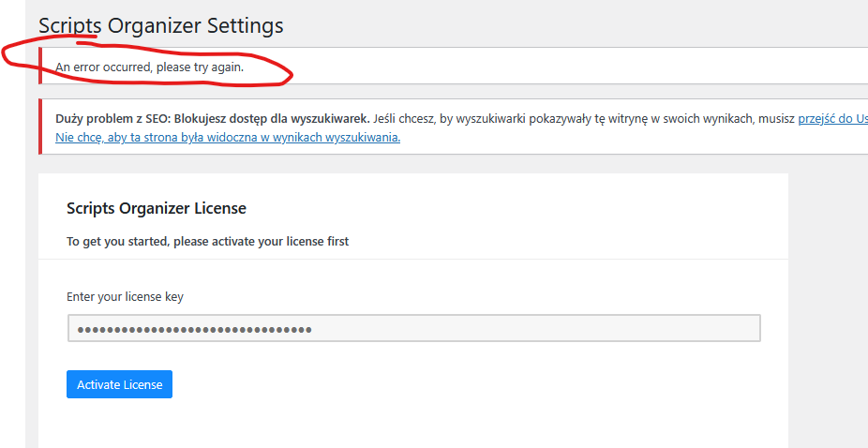Click the red left border of the error notice
Viewport: 868px width, 448px height.
(x=40, y=66)
